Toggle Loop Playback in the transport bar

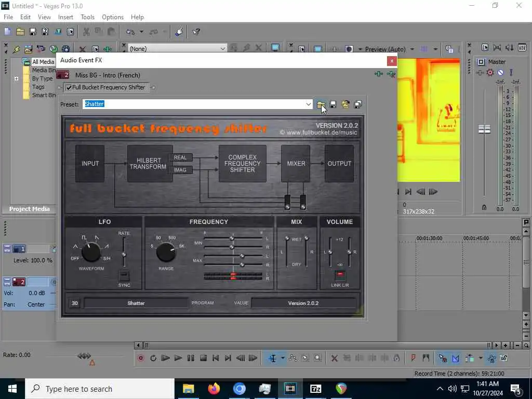pyautogui.click(x=153, y=358)
